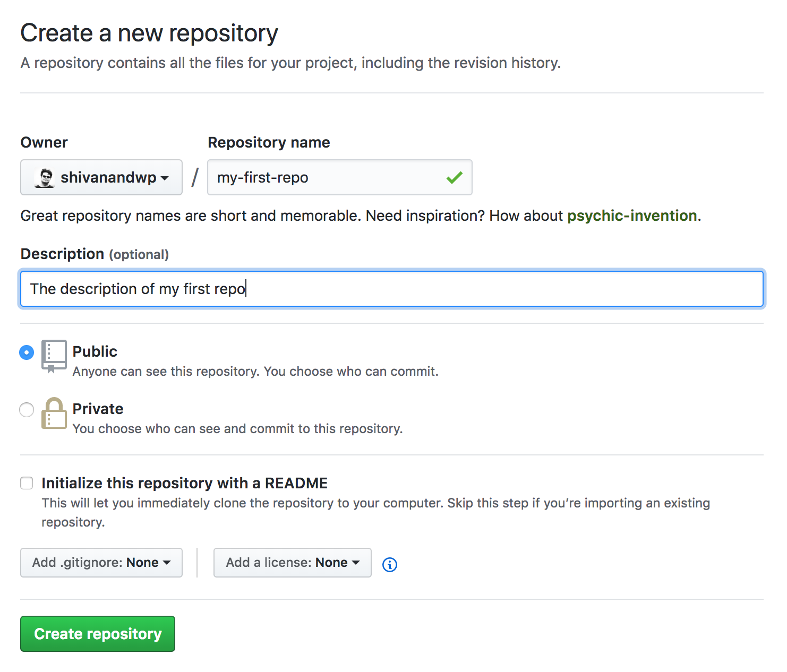787x672 pixels.
Task: Click the green checkmark in name field
Action: pyautogui.click(x=455, y=177)
